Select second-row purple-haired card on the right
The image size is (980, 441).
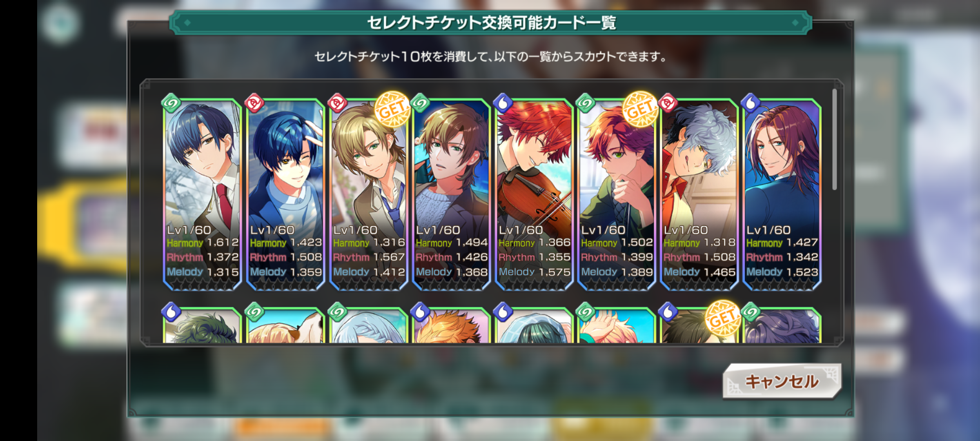(x=782, y=325)
